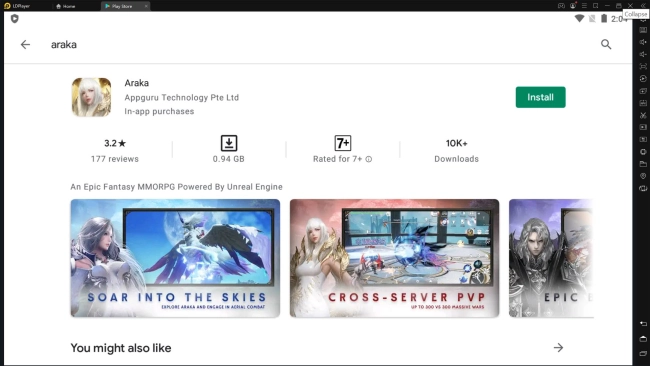The image size is (650, 366).
Task: Open the 3.2 star rating with 177 reviews
Action: tap(115, 150)
